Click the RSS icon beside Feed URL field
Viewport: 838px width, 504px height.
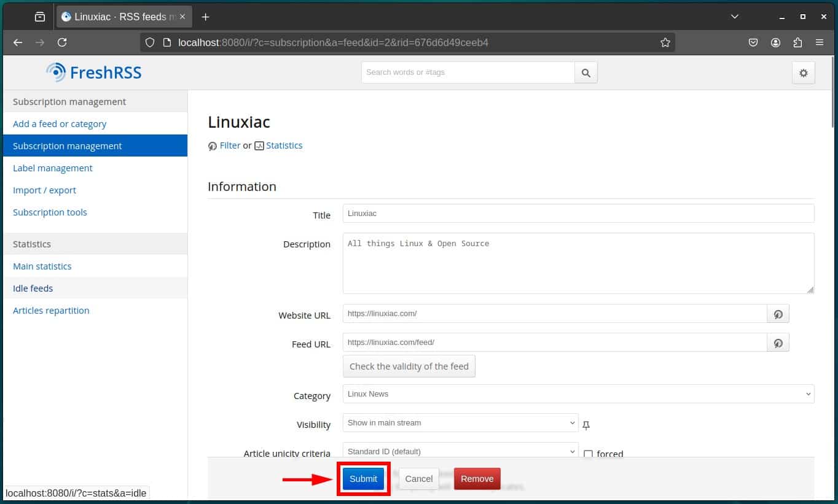[x=778, y=343]
